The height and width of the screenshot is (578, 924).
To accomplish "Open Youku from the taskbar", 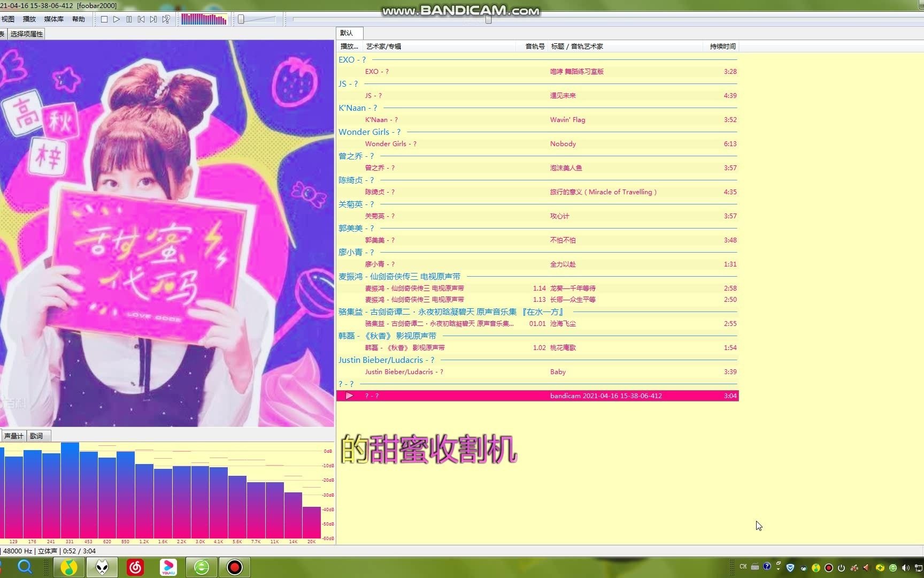I will pos(168,567).
